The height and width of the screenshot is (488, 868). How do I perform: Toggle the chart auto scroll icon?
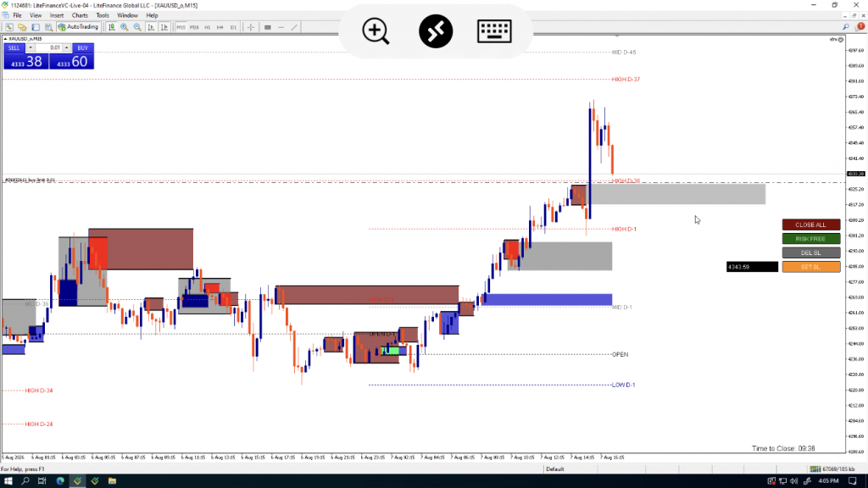click(x=151, y=26)
